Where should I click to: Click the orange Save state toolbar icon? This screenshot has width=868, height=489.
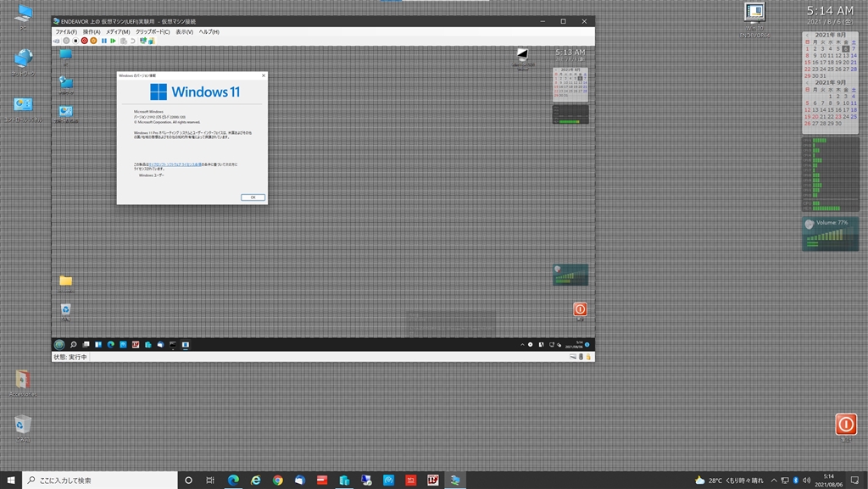(x=93, y=41)
